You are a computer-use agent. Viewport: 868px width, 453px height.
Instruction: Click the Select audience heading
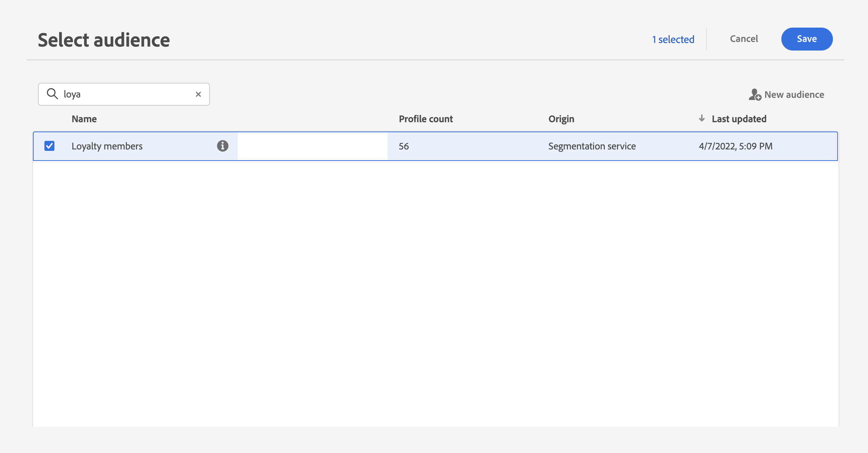coord(104,40)
